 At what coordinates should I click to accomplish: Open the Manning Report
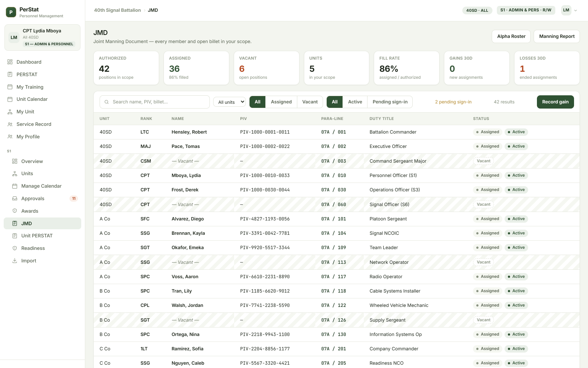pos(557,36)
